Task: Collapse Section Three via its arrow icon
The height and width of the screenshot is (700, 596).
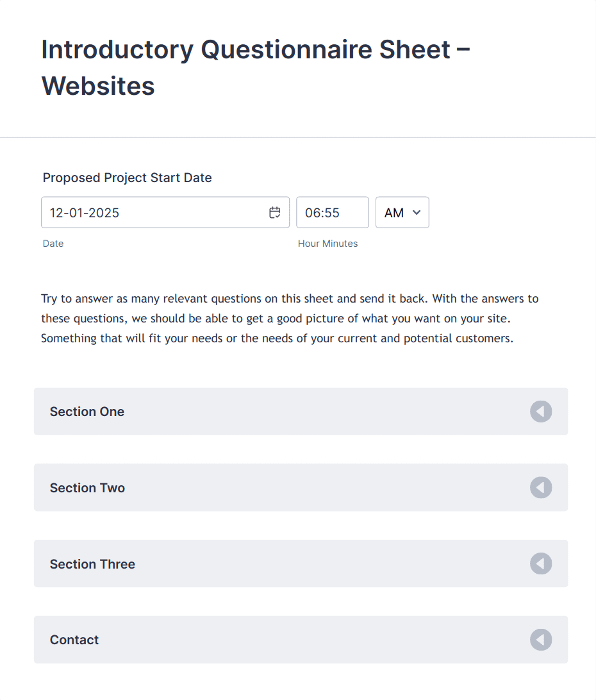Action: [541, 563]
